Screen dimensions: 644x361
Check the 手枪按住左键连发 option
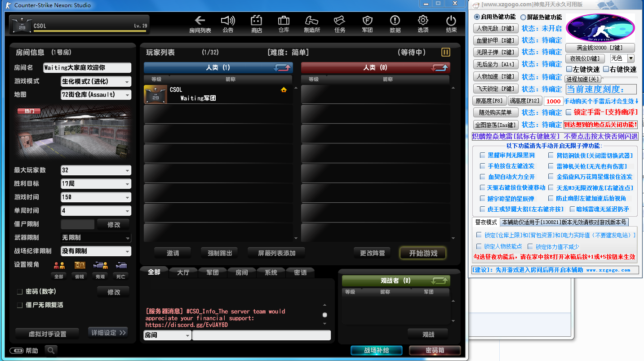click(x=482, y=166)
